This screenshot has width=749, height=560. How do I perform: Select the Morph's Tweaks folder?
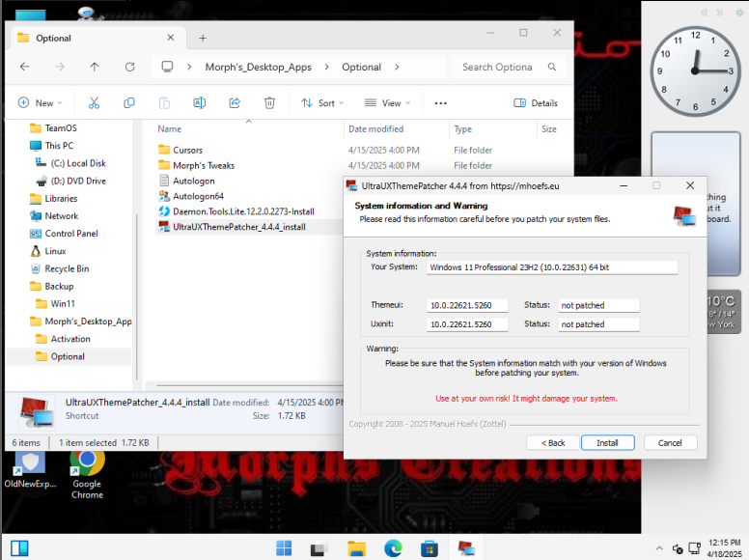tap(204, 165)
